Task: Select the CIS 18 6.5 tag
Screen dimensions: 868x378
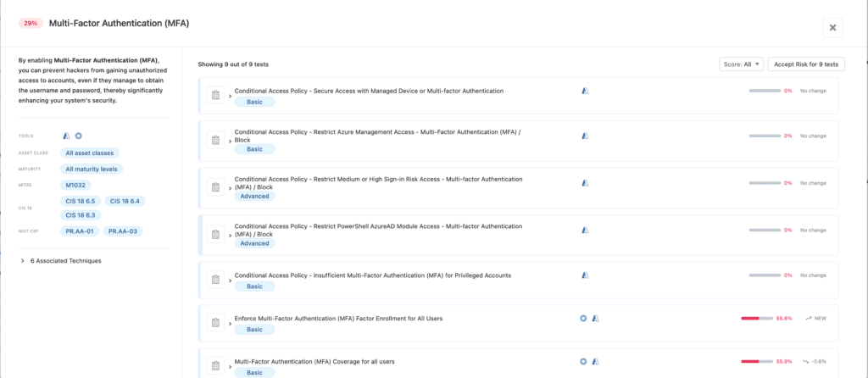Action: [x=81, y=201]
